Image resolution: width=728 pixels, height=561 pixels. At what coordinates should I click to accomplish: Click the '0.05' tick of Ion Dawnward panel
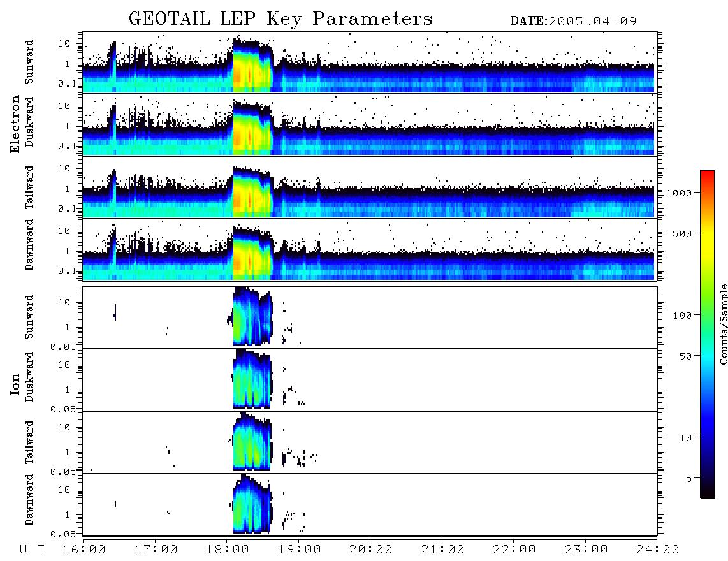click(63, 534)
